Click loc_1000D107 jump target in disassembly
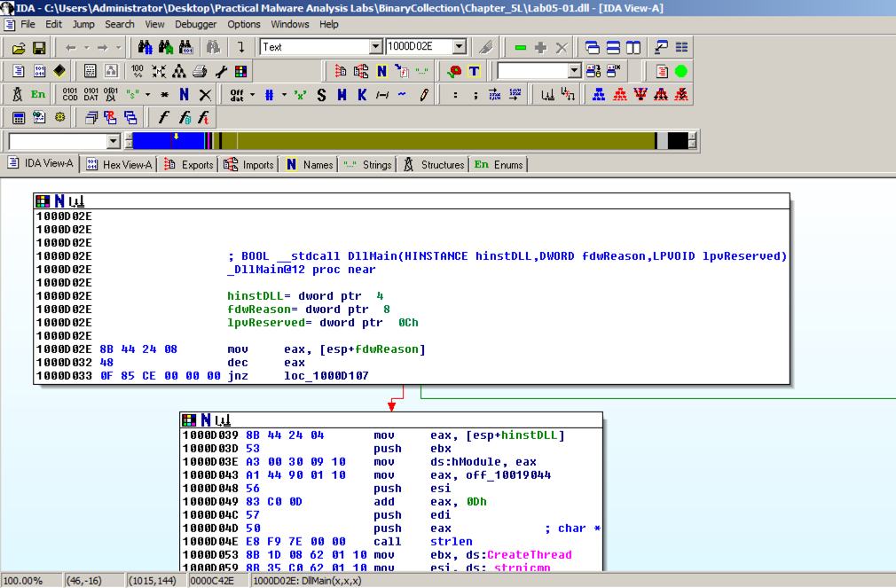This screenshot has height=588, width=896. pos(326,376)
